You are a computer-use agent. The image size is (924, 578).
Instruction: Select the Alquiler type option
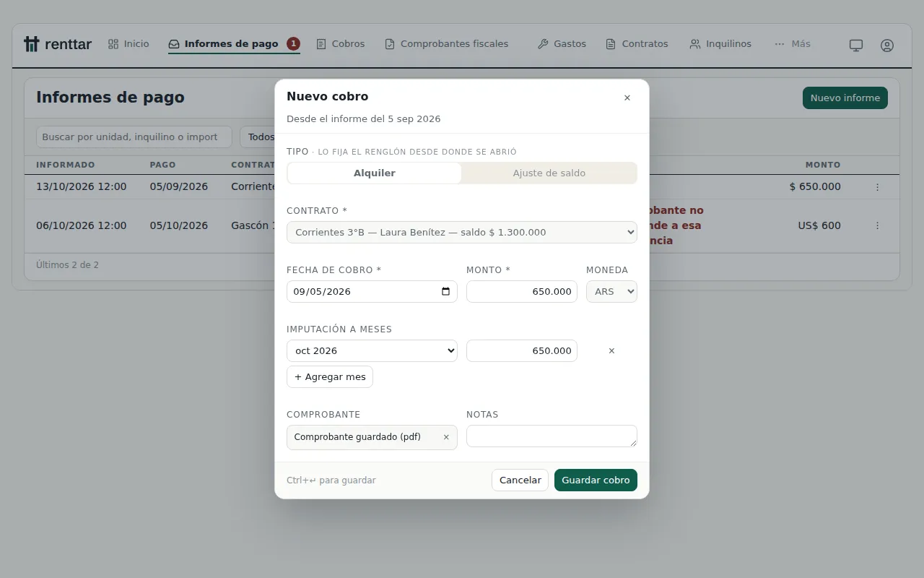point(375,173)
